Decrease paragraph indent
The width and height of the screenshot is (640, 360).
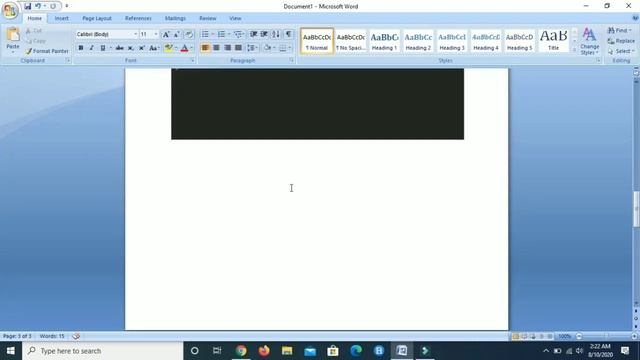(253, 34)
